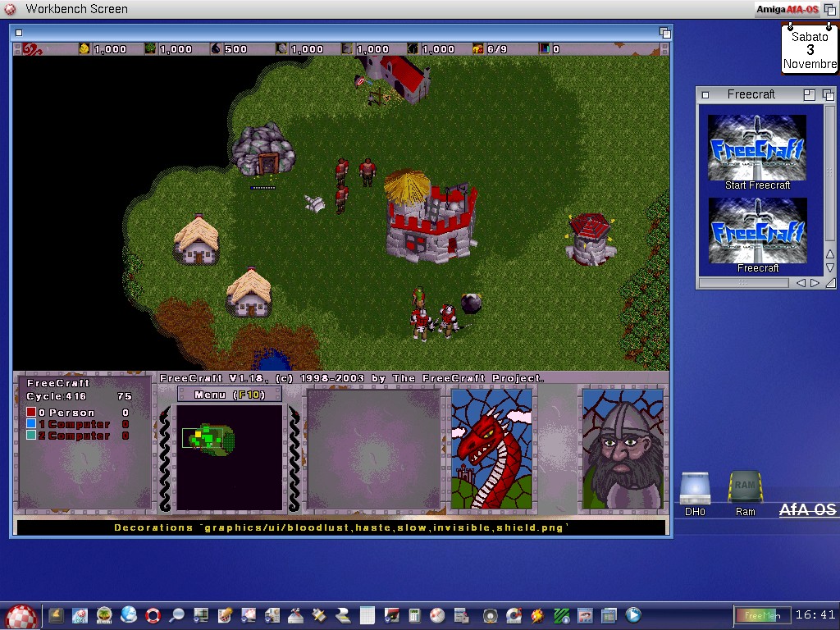
Task: Open the Ram disk icon
Action: 745,491
